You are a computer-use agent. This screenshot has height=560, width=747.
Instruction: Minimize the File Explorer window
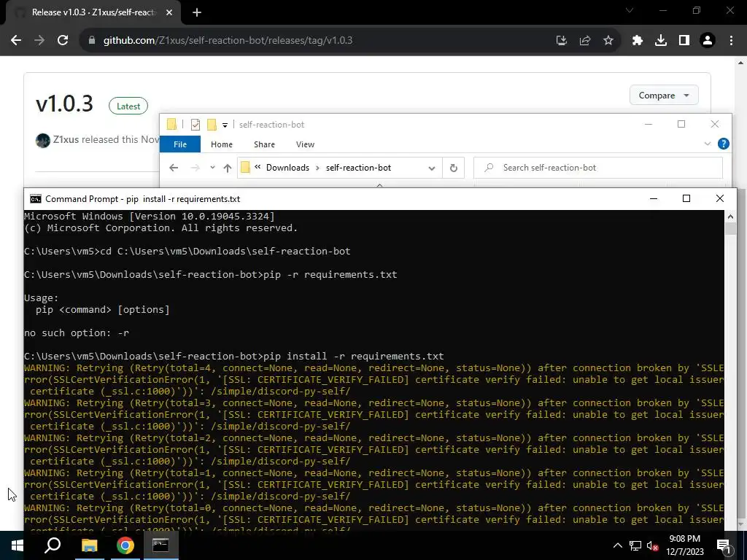click(649, 124)
